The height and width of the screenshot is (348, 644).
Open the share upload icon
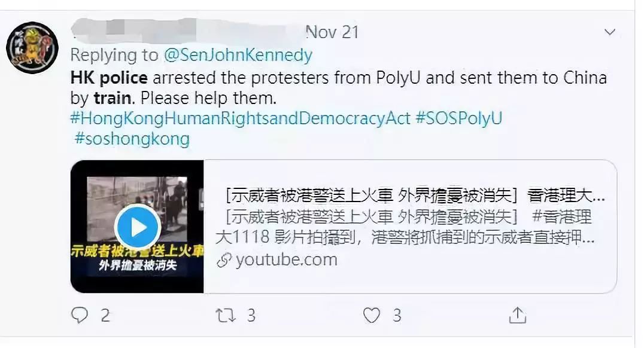click(x=518, y=315)
